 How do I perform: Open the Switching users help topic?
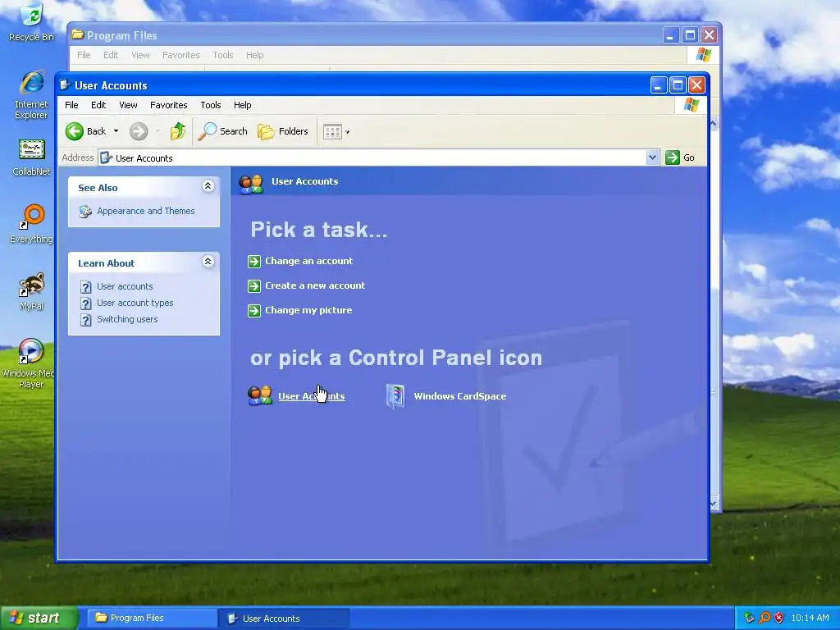click(x=127, y=319)
